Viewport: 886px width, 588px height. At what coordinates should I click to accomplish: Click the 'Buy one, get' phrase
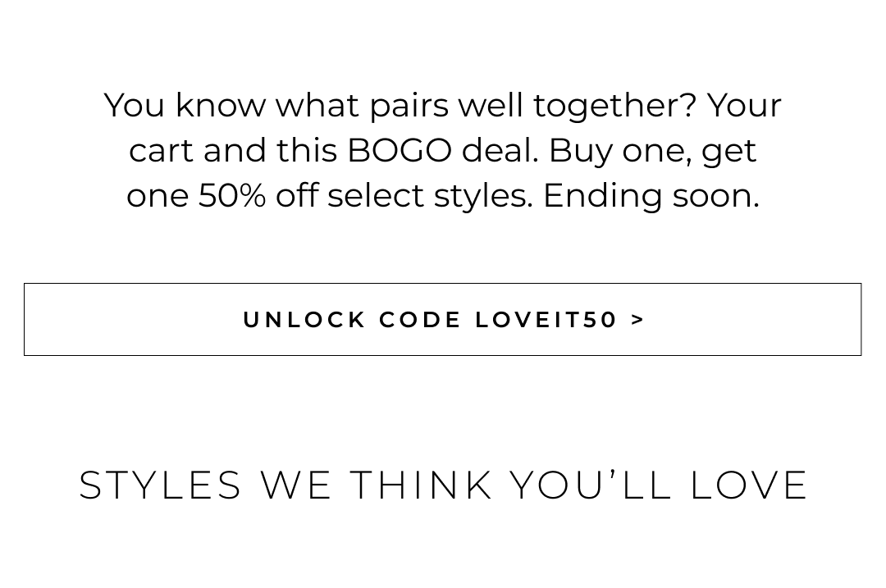click(x=652, y=151)
